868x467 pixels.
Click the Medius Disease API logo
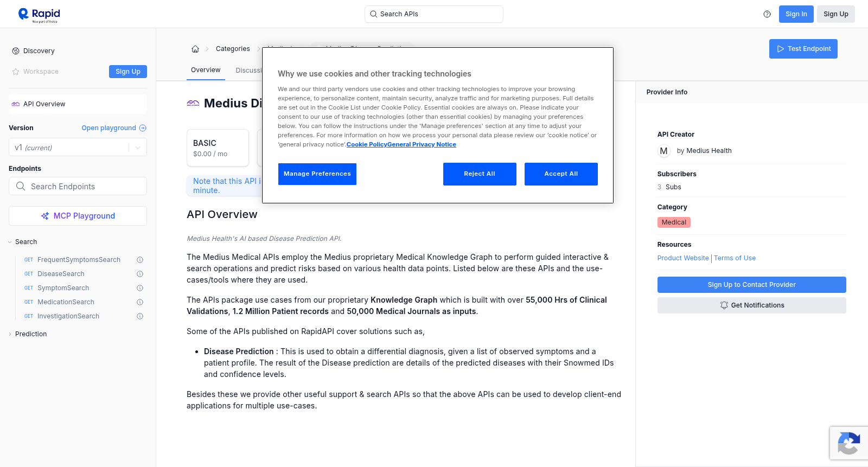(x=193, y=103)
